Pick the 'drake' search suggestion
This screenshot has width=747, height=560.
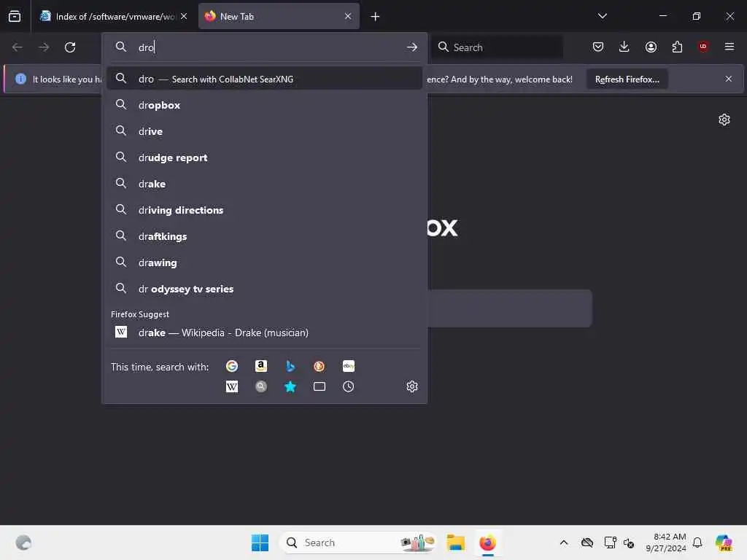(x=264, y=183)
